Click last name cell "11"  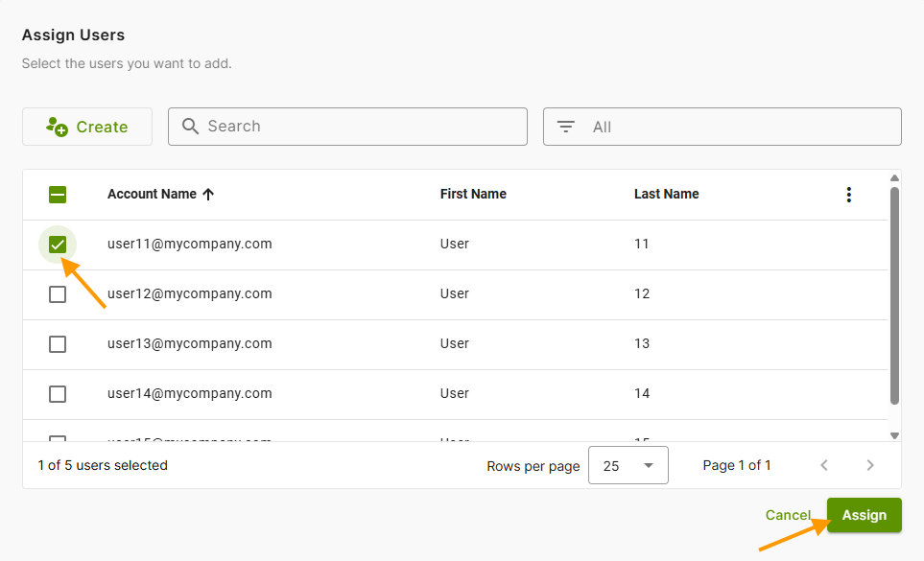click(x=641, y=245)
